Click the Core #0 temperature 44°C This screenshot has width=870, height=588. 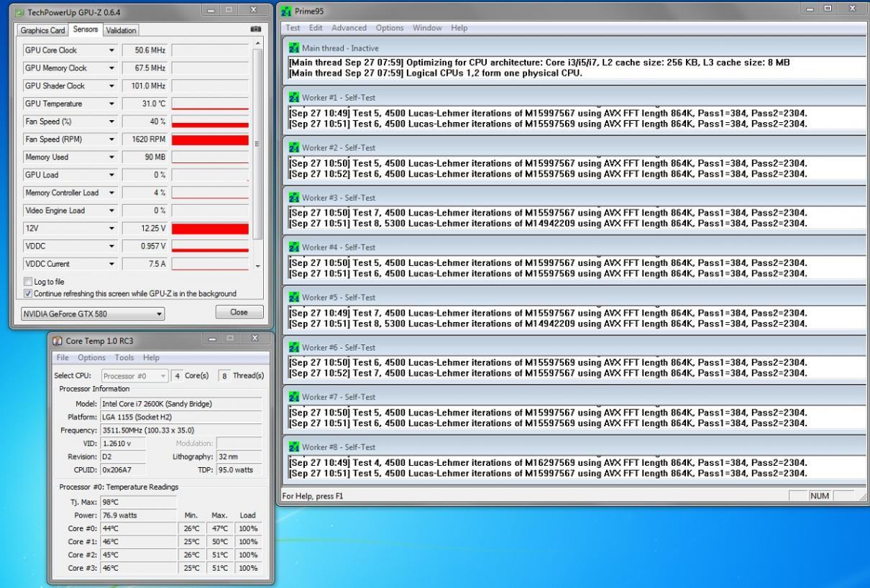pos(137,528)
